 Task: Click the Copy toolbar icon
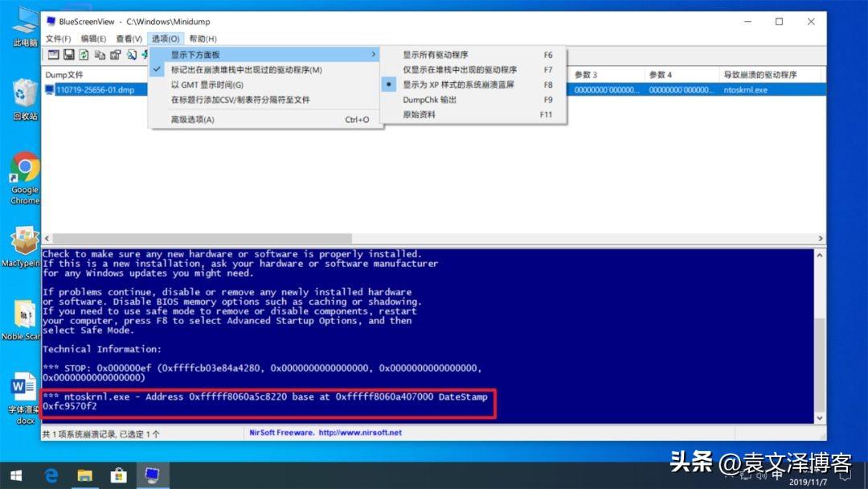click(100, 54)
